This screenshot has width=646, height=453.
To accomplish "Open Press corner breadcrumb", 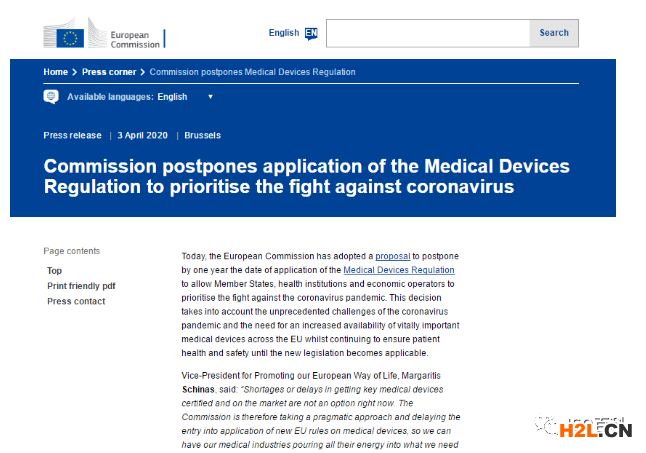I will click(110, 72).
